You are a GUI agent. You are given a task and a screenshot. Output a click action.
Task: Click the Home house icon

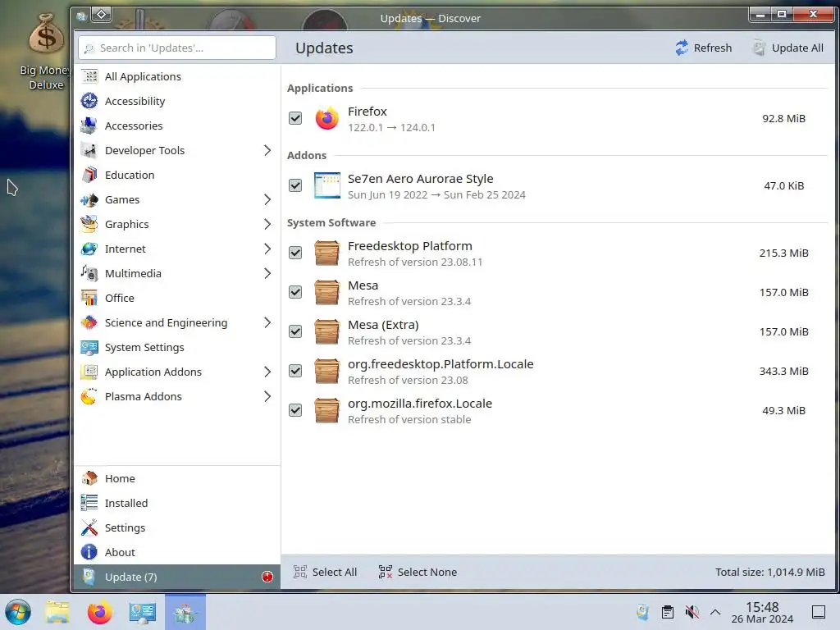(x=89, y=478)
